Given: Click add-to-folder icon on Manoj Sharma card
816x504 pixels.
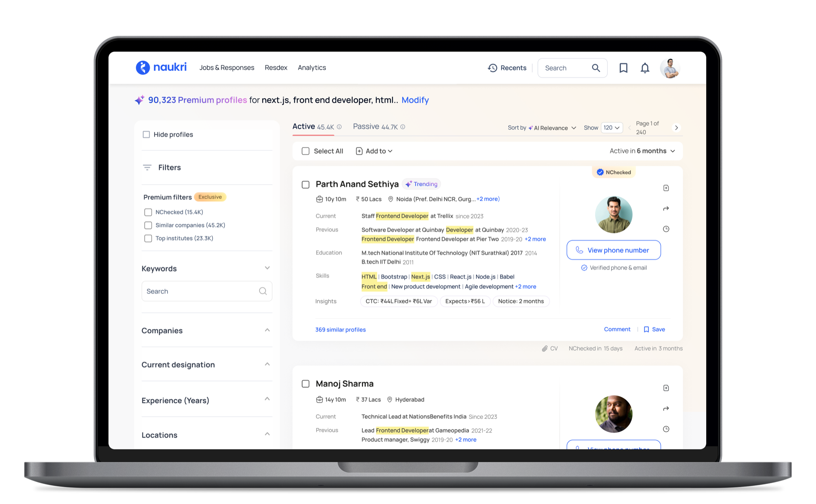Looking at the screenshot, I should point(666,388).
